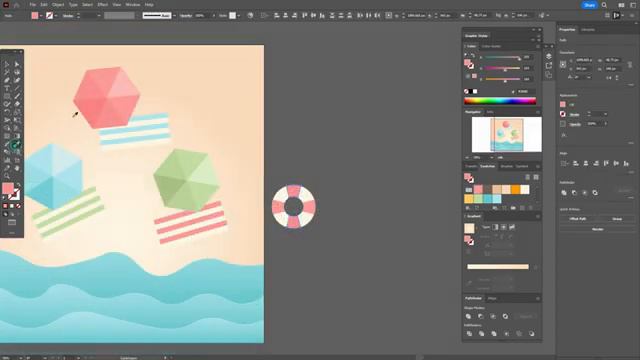Open Artboards panel icon in dock
Image resolution: width=640 pixels, height=360 pixels.
pyautogui.click(x=549, y=75)
